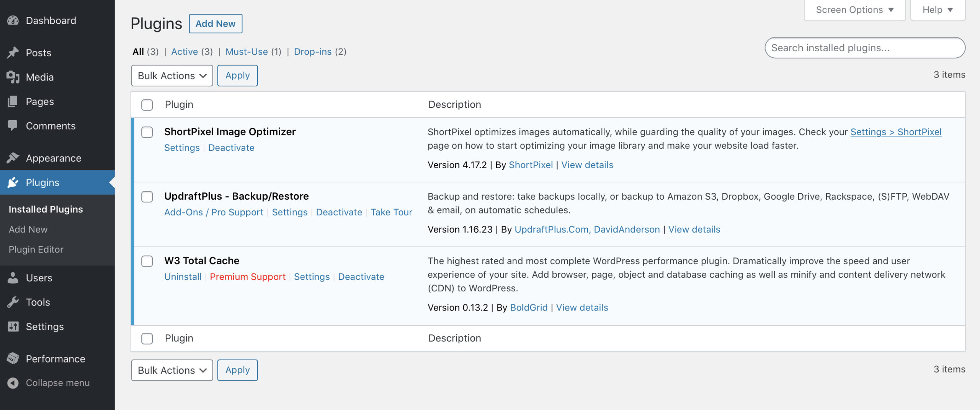Open the Users menu item
The image size is (980, 410).
57,278
